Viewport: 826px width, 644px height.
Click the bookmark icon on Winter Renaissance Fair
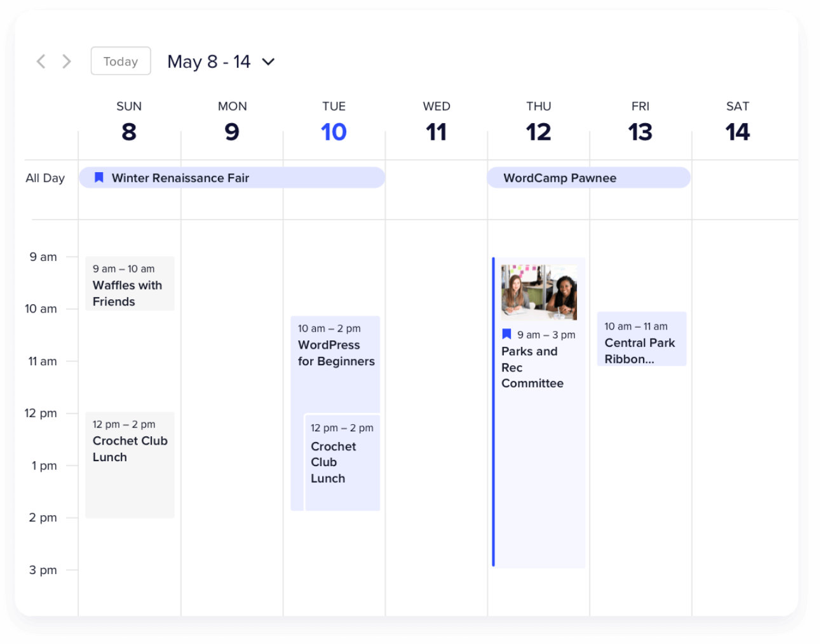98,178
